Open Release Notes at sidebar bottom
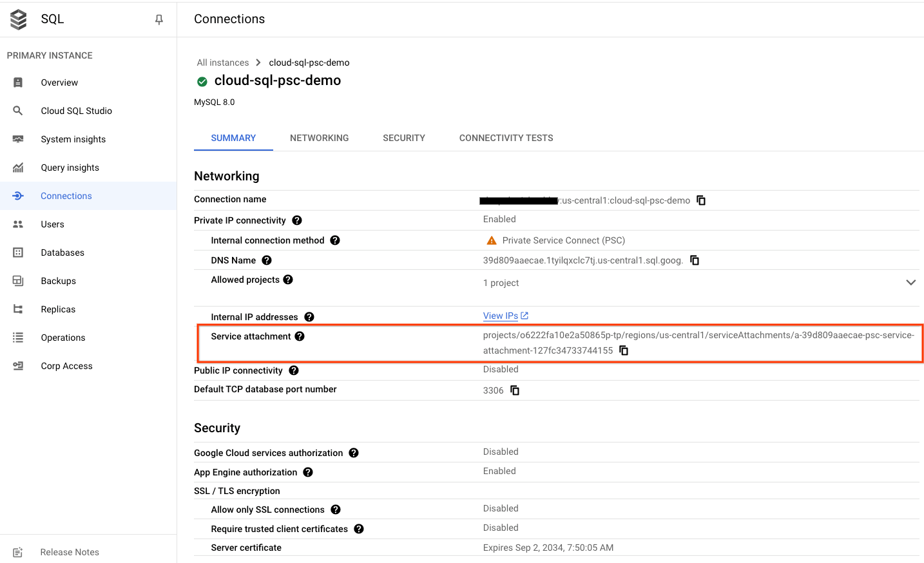 tap(70, 552)
